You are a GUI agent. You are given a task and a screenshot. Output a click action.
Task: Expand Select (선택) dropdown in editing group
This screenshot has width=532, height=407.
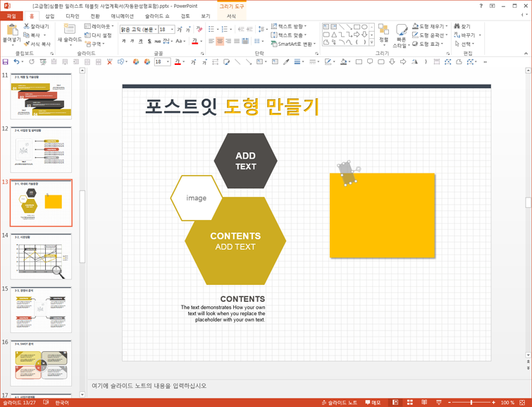point(464,44)
